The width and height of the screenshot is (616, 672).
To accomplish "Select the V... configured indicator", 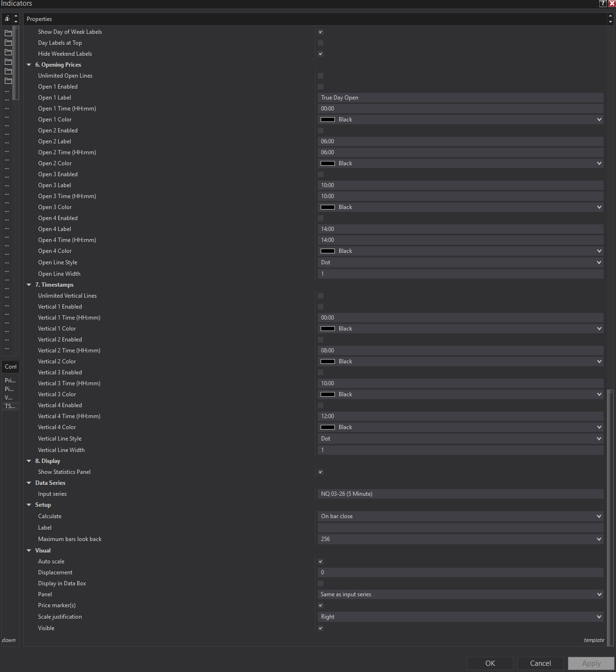I will [x=10, y=398].
